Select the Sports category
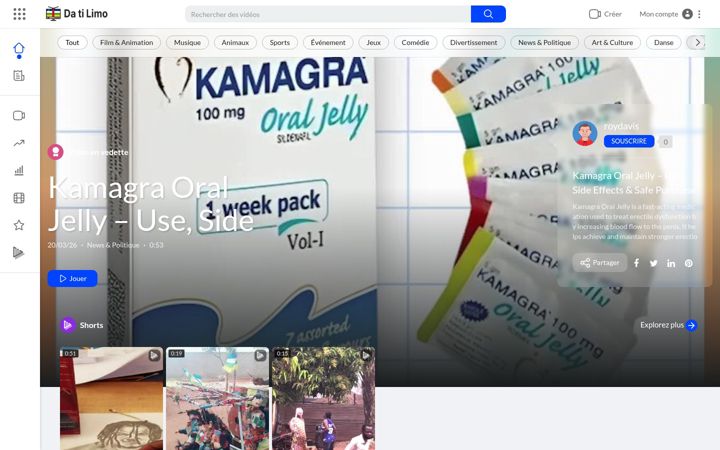The image size is (720, 450). click(x=280, y=42)
